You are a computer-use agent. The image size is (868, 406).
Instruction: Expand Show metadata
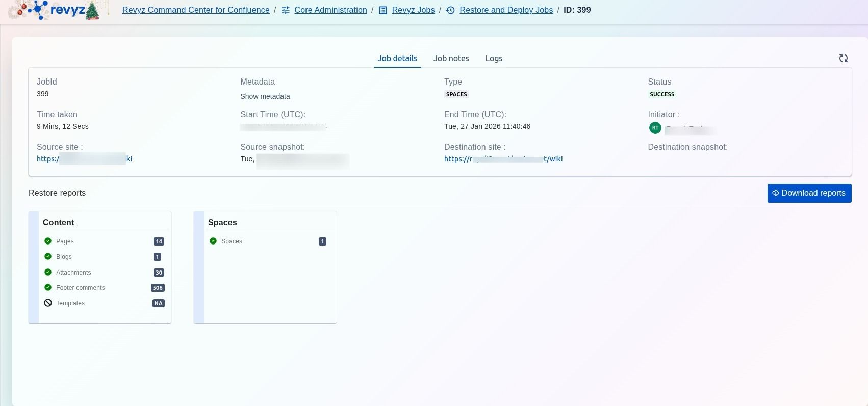(x=265, y=96)
